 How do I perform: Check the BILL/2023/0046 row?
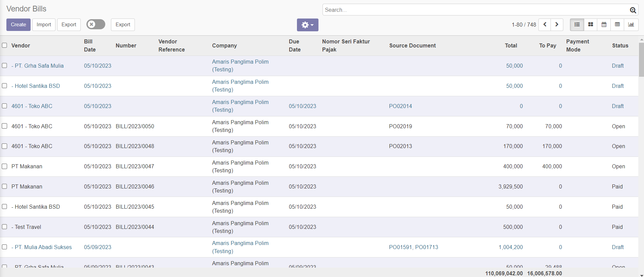coord(4,186)
